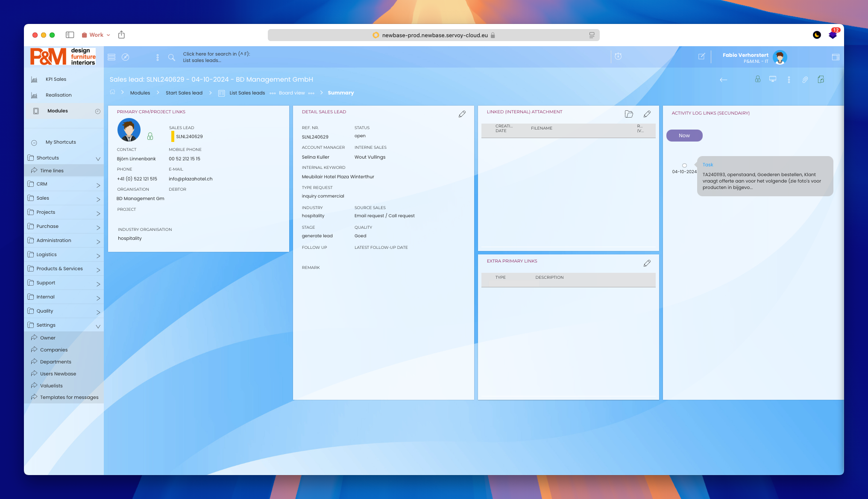Screen dimensions: 868x499
Task: Toggle the Safari sidebar button
Action: (x=70, y=35)
